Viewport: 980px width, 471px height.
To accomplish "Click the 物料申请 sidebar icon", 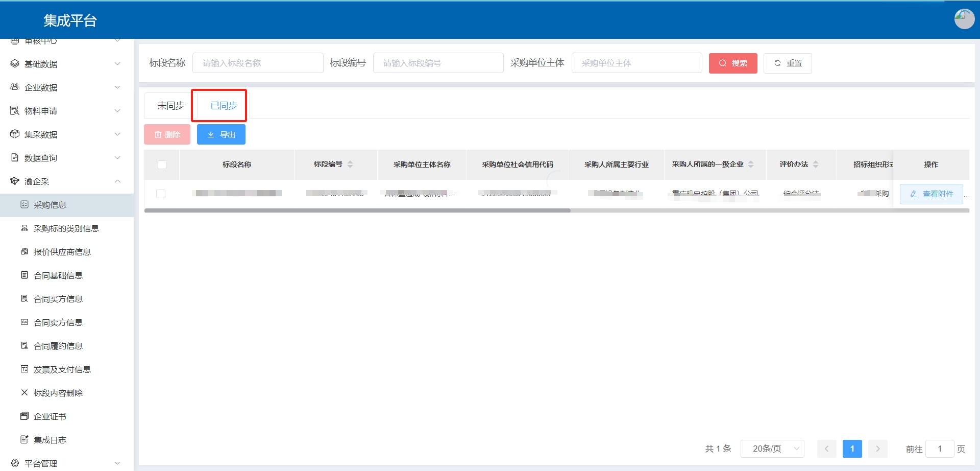I will 15,111.
